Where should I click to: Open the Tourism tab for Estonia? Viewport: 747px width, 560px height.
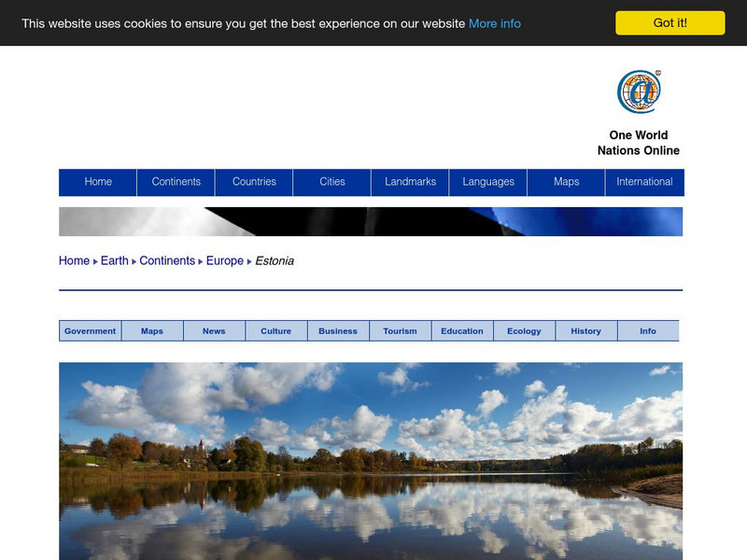tap(400, 330)
